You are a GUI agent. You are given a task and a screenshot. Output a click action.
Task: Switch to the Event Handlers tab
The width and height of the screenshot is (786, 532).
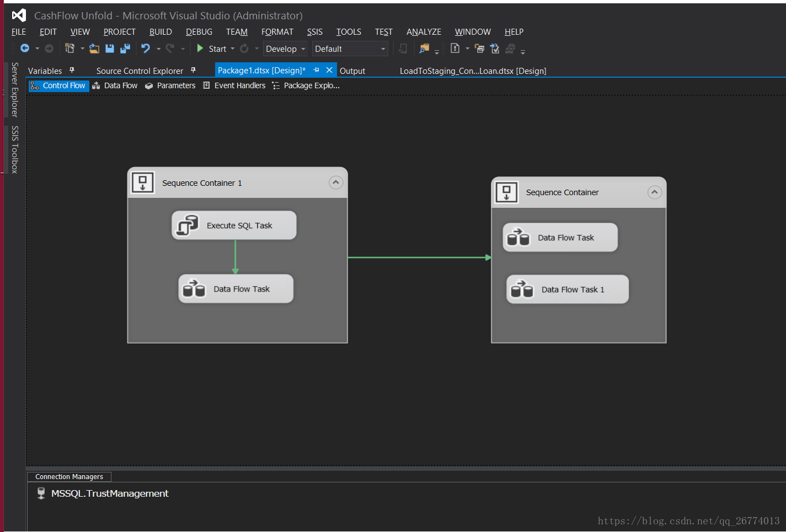(234, 85)
